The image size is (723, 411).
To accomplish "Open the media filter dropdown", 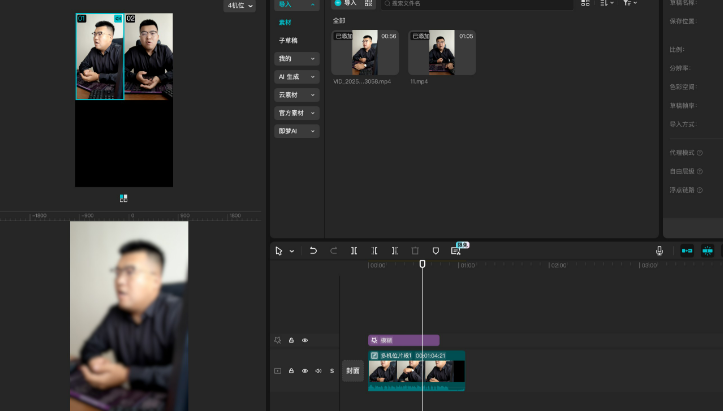I will [630, 3].
